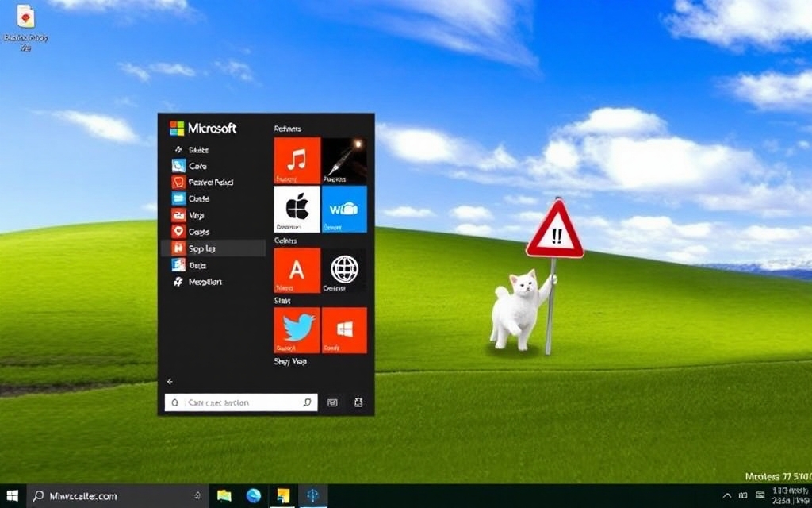Expand the system tray hidden icons chevron

727,496
